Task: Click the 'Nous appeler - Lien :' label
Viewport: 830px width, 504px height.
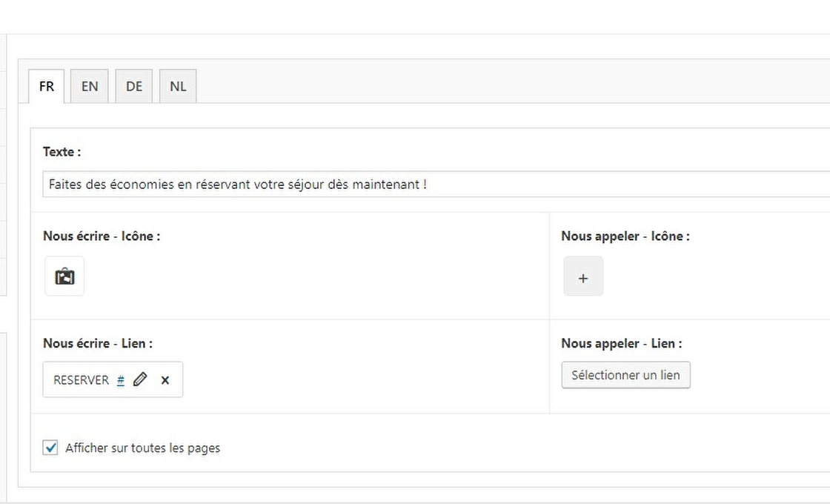Action: 621,343
